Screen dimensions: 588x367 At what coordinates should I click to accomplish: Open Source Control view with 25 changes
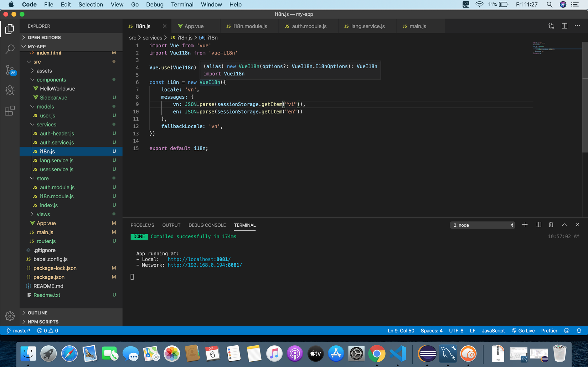pyautogui.click(x=10, y=70)
